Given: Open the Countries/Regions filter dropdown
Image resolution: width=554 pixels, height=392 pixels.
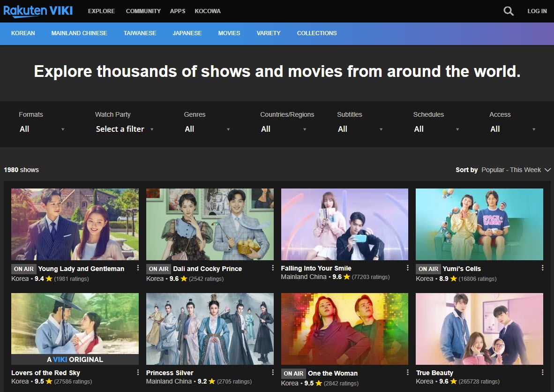Looking at the screenshot, I should point(284,129).
